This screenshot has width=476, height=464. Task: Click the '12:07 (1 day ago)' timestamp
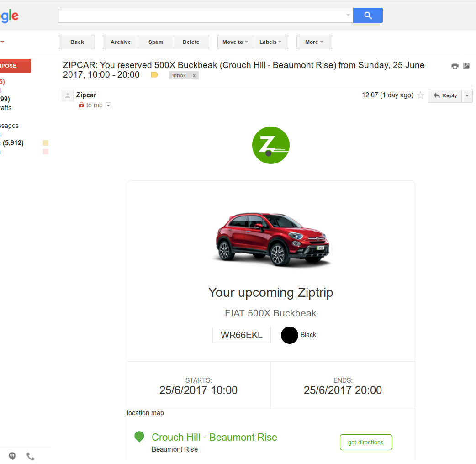point(388,95)
